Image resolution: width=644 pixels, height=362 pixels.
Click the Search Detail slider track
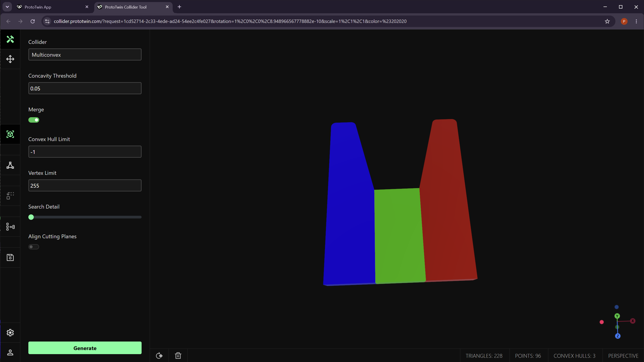[85, 217]
